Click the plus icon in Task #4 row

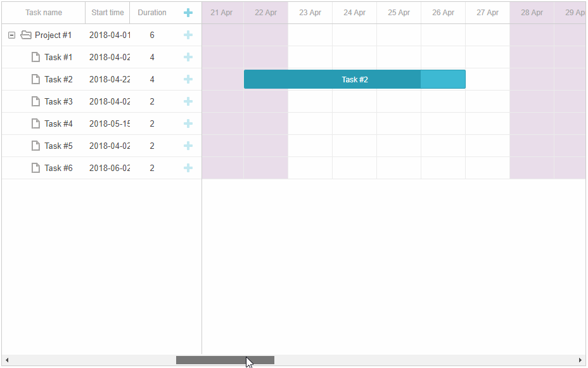coord(188,124)
